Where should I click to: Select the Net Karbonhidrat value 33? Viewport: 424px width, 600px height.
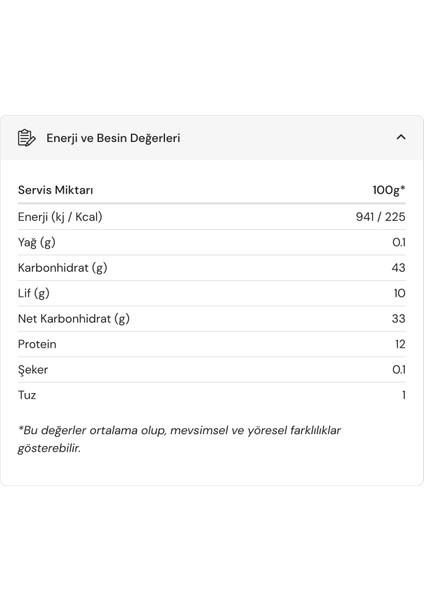coord(398,318)
